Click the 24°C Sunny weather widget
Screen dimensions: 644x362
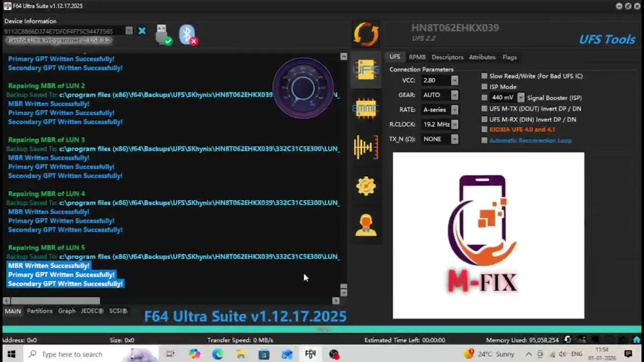click(490, 354)
